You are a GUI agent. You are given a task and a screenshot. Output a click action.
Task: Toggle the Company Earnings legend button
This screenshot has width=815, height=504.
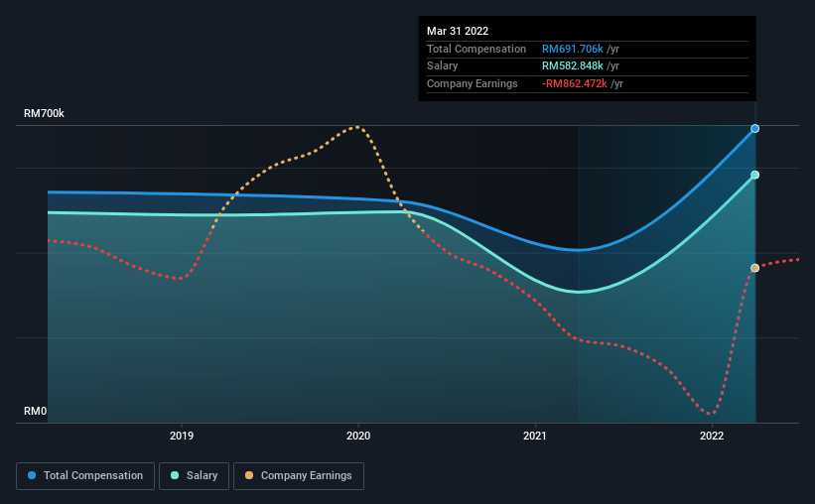(299, 476)
